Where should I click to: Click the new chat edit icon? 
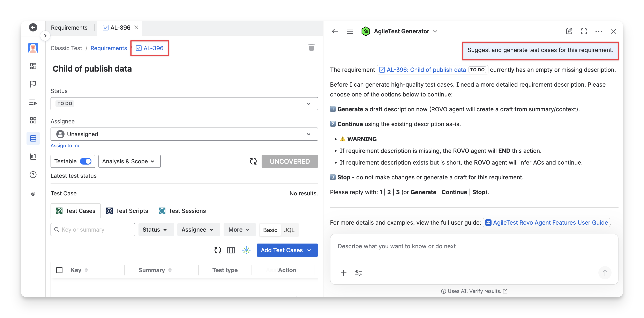point(569,31)
